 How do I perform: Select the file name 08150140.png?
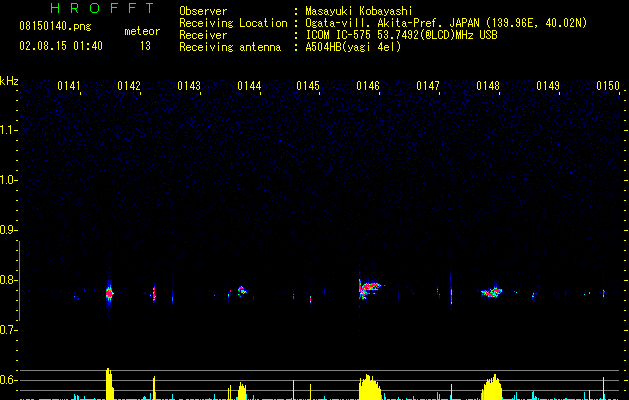[x=55, y=26]
